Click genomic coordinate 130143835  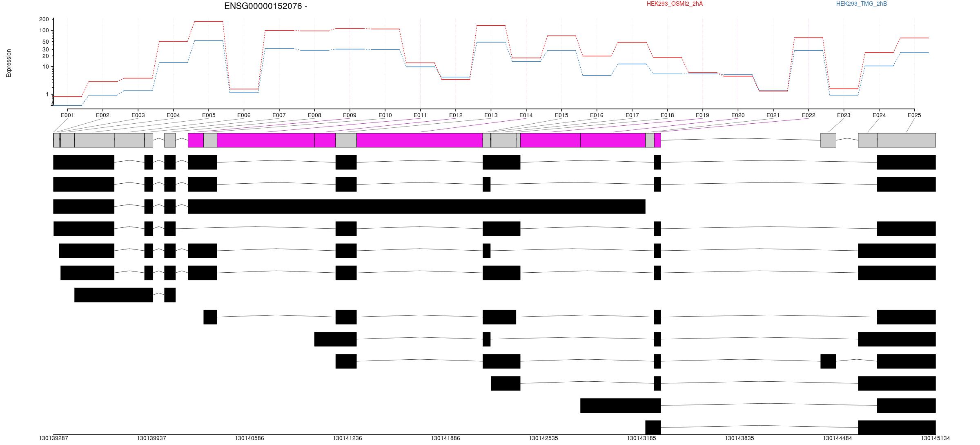(739, 438)
